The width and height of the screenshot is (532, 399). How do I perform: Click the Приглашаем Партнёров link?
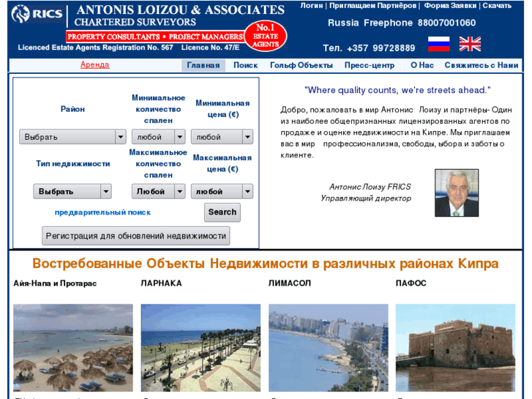pyautogui.click(x=372, y=5)
